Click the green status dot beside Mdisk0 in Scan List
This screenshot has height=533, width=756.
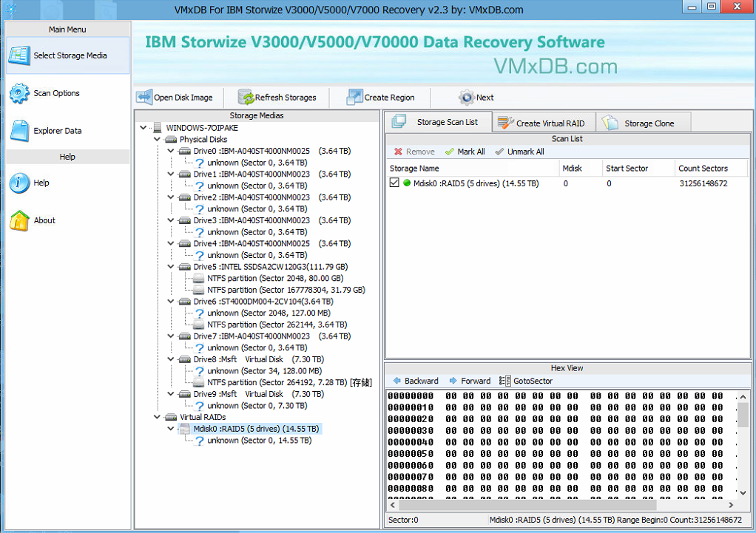[x=407, y=183]
